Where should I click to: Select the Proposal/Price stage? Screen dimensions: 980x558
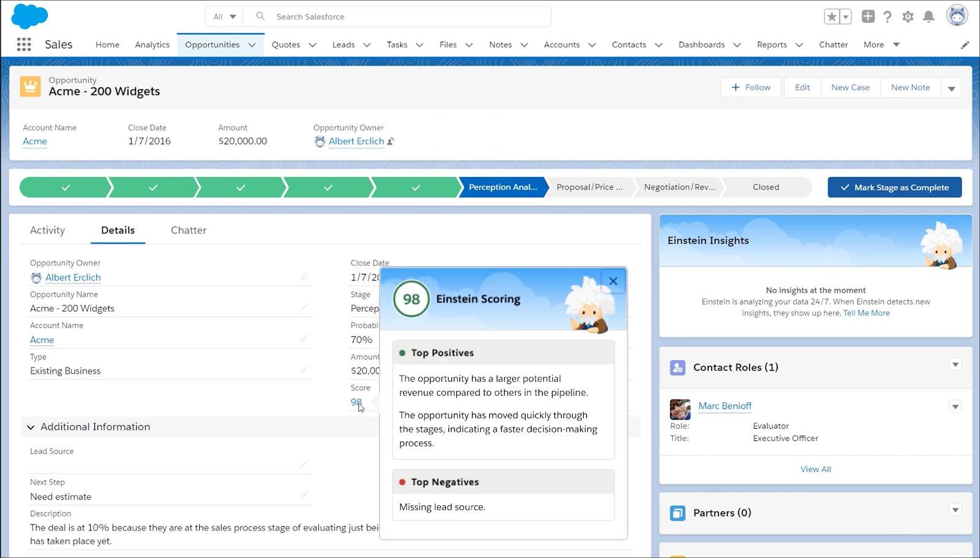pos(589,187)
